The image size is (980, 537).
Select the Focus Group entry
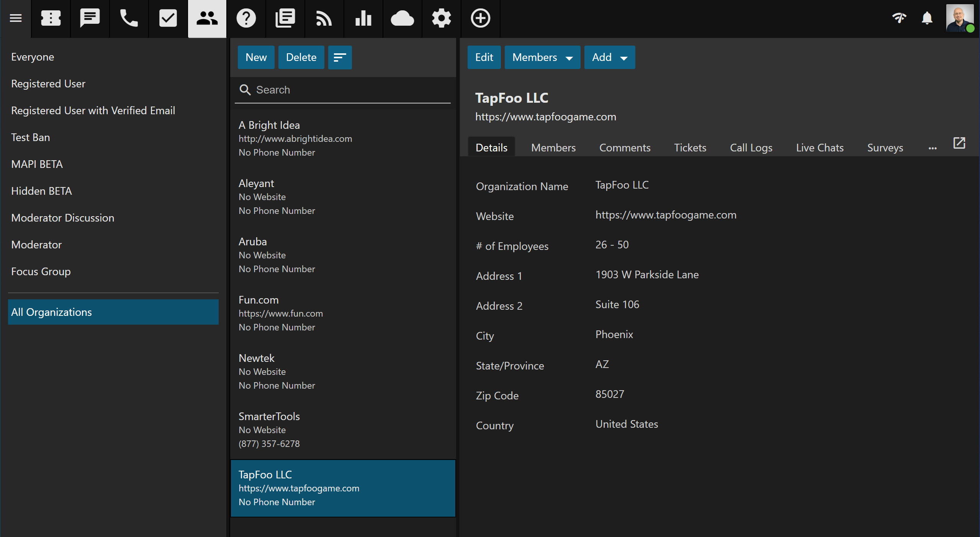tap(113, 271)
